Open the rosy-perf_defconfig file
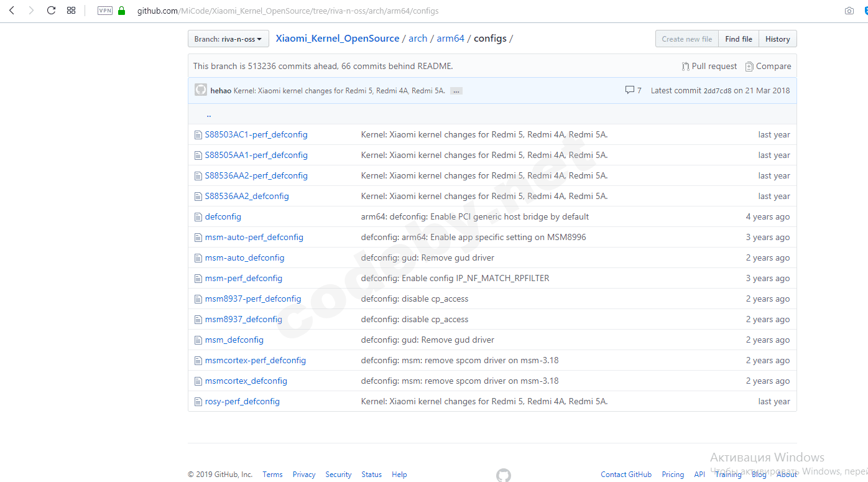This screenshot has width=868, height=482. [x=242, y=402]
